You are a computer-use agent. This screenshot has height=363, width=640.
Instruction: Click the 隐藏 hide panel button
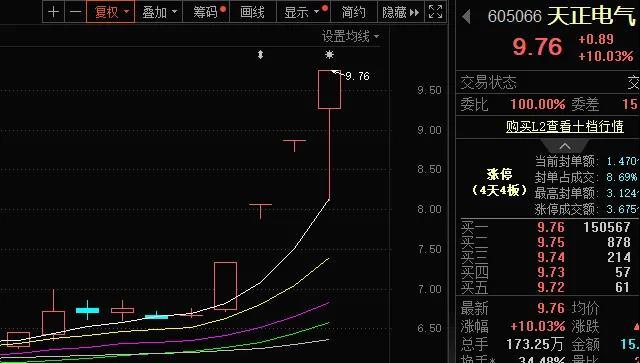click(401, 12)
